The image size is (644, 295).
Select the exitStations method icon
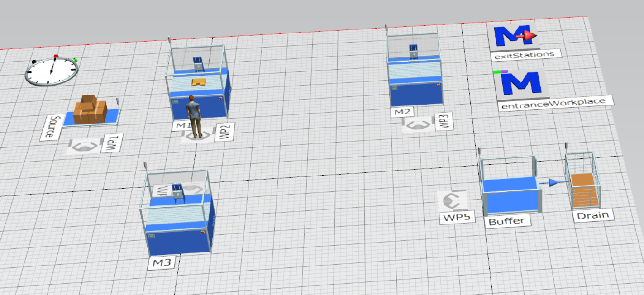[514, 35]
